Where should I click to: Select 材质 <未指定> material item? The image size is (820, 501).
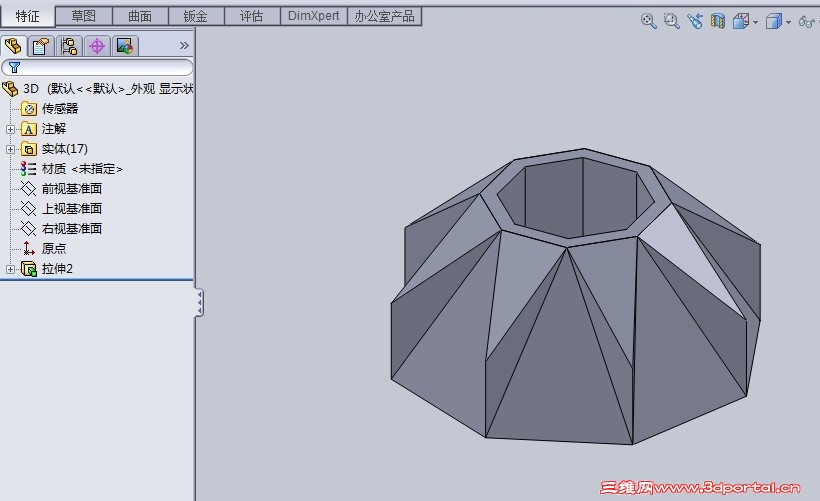click(82, 169)
